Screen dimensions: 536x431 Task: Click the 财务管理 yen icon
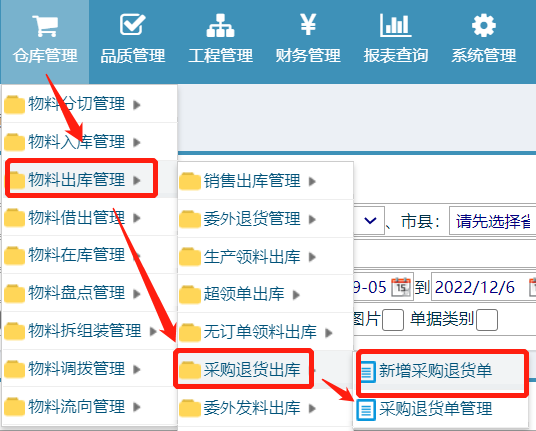308,25
